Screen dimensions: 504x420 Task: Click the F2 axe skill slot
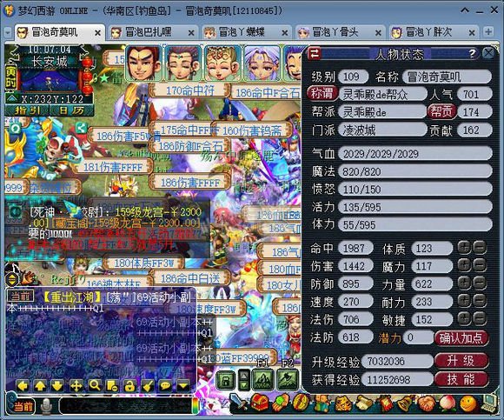pyautogui.click(x=288, y=381)
